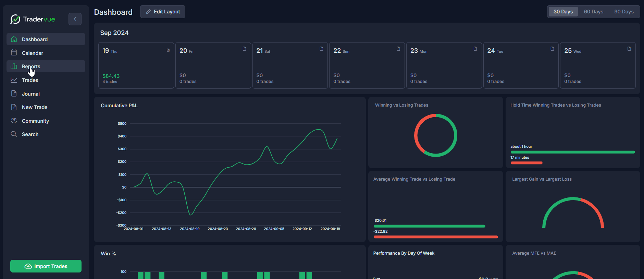Screen dimensions: 644x279
Task: Collapse the sidebar with the chevron button
Action: point(75,19)
